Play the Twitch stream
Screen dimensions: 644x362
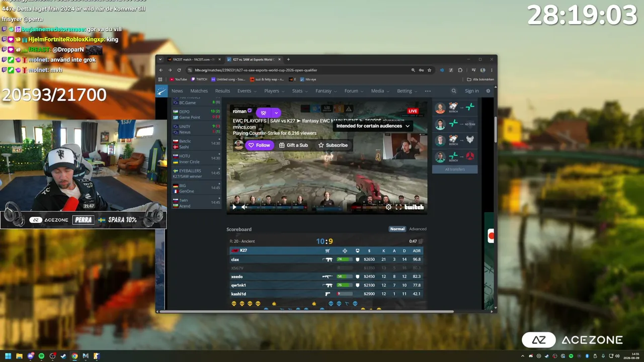234,207
